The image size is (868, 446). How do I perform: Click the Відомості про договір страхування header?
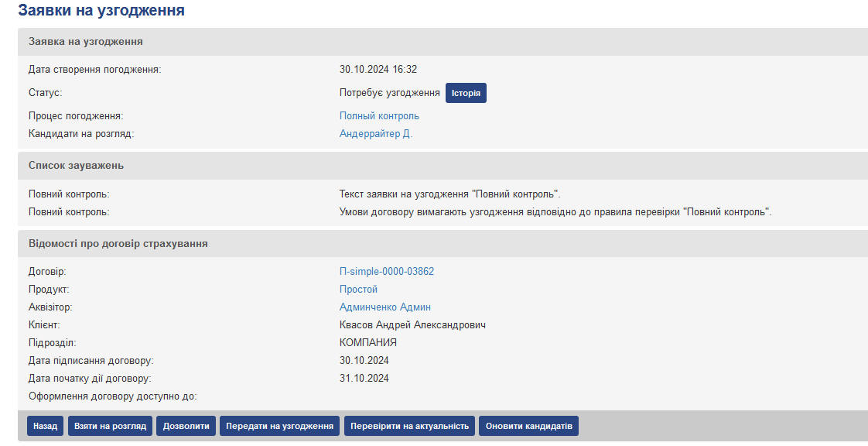[x=118, y=244]
